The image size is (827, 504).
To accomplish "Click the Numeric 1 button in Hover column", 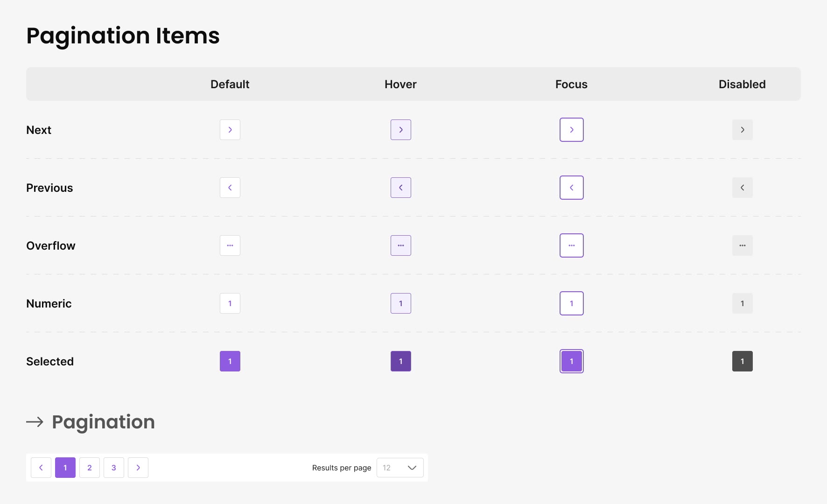I will pos(401,303).
